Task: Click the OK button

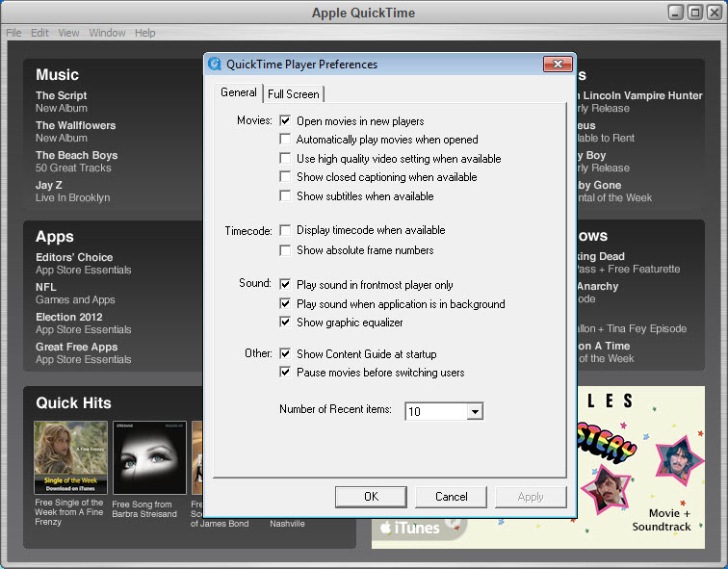Action: [371, 497]
